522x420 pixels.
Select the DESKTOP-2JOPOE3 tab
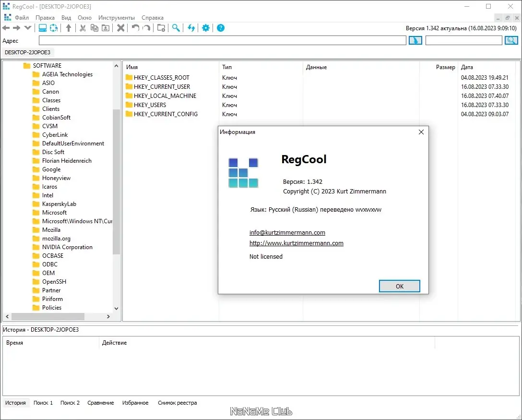28,52
